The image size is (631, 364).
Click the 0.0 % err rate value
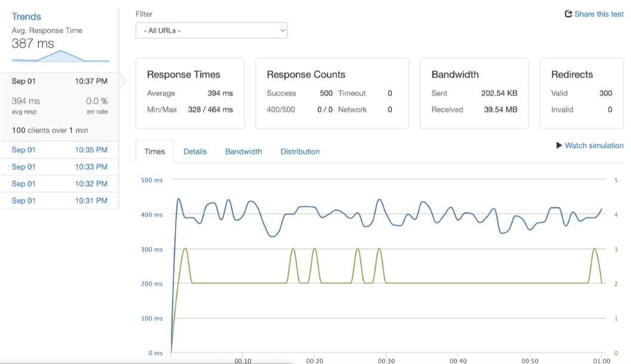[97, 101]
